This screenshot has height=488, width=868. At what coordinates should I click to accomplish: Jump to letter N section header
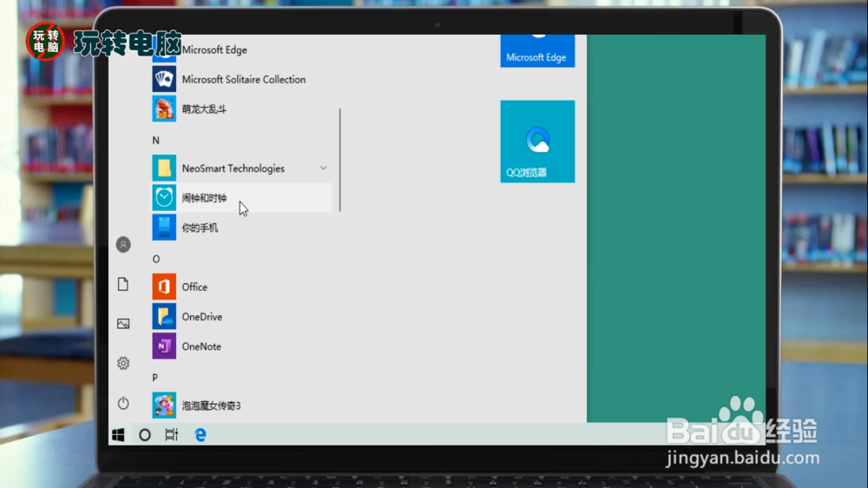point(155,140)
